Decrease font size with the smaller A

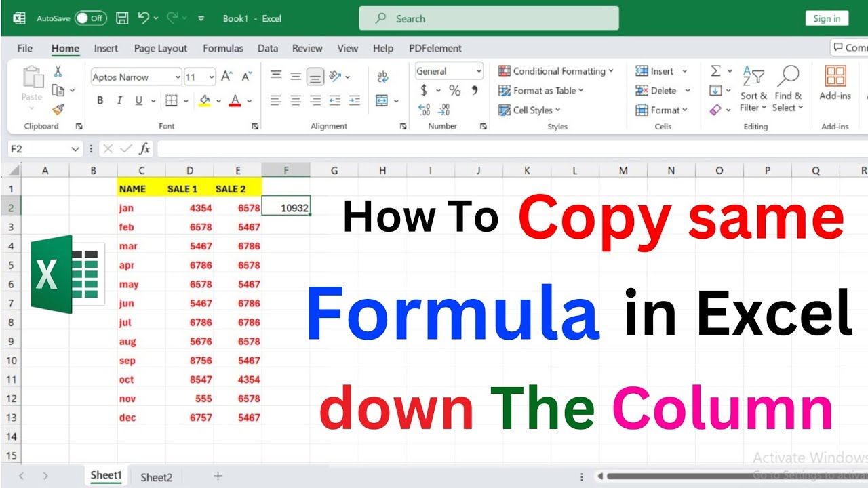pyautogui.click(x=247, y=77)
